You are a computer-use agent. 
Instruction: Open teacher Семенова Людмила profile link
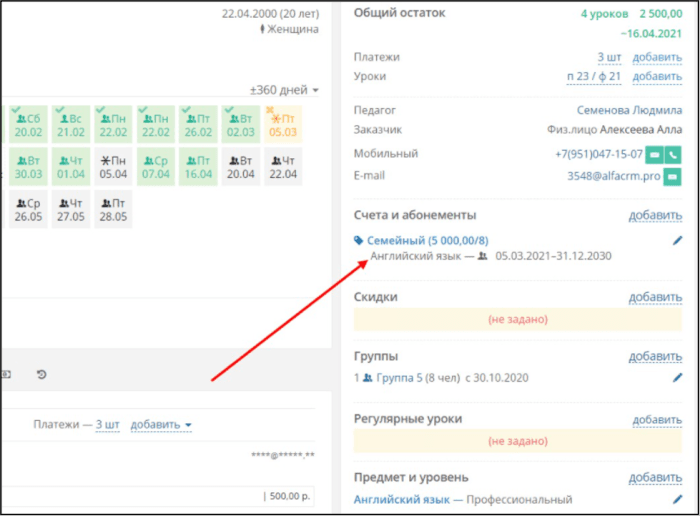coord(629,110)
